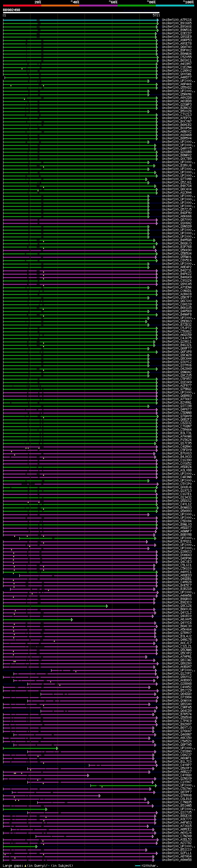
Task: Click the red 20% identity legend bar
Action: click(x=22, y=6)
